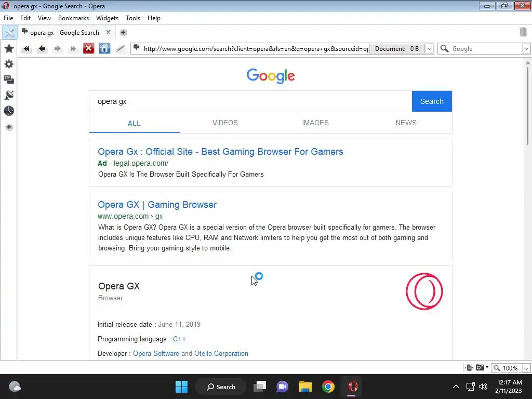Open the Widgets menu

(x=107, y=18)
